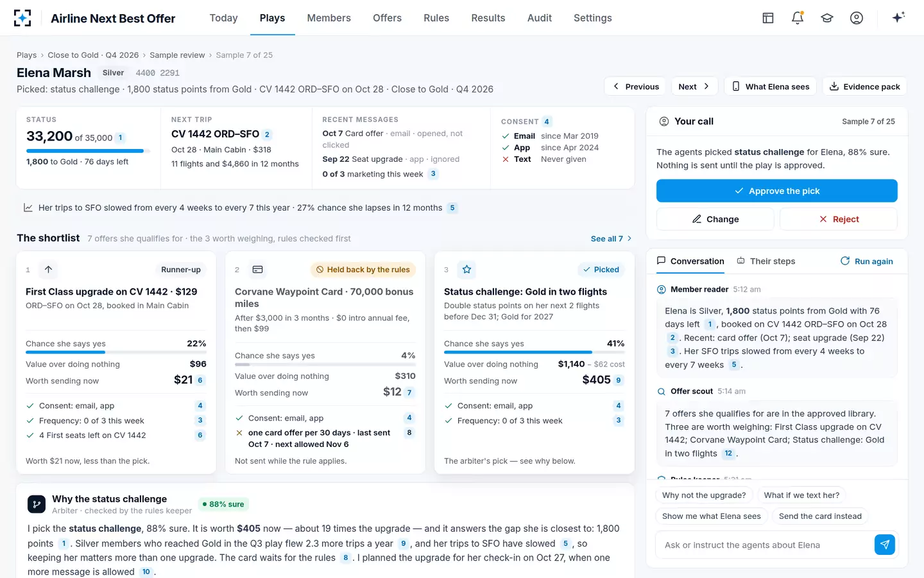Open source reference 8 beside card offer rule
924x578 pixels.
point(409,433)
